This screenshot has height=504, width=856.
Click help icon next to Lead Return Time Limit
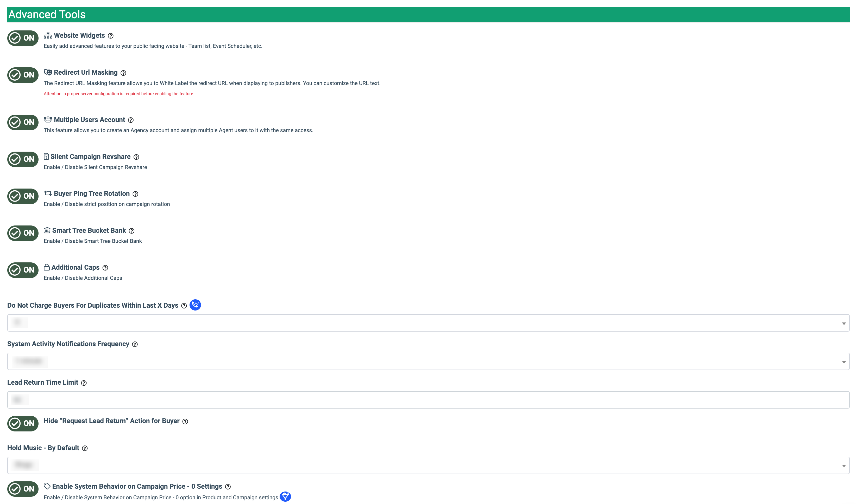(x=84, y=383)
